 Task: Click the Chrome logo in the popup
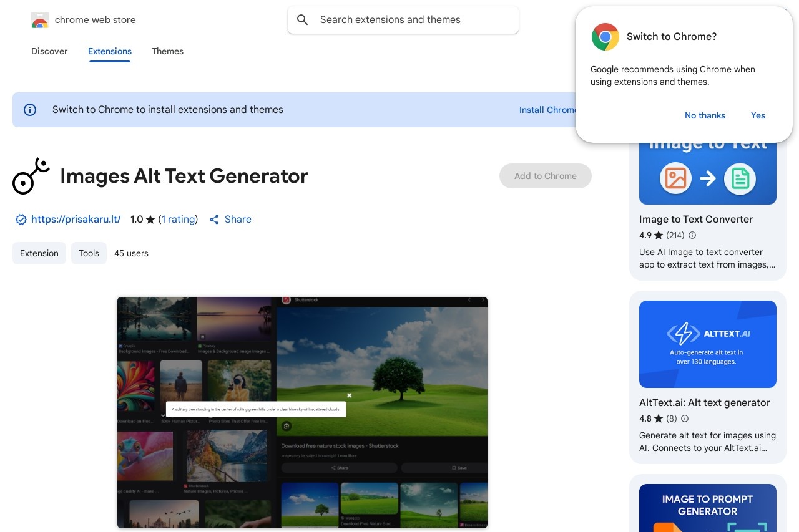pos(605,37)
